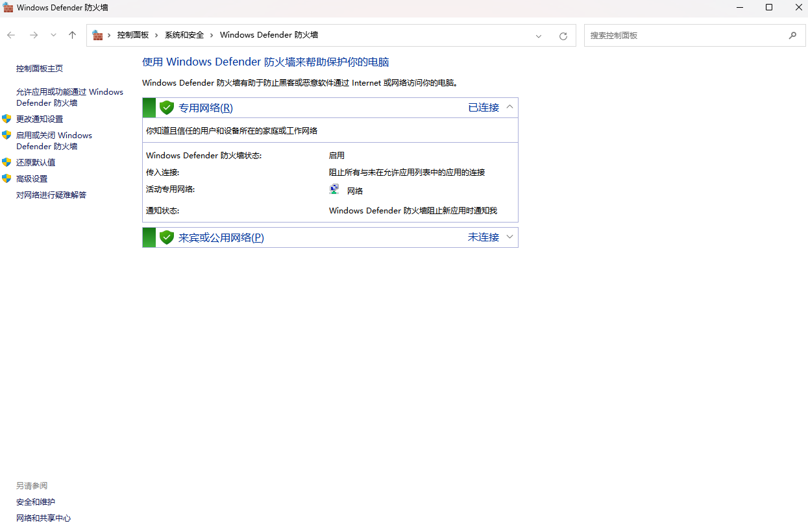Click the magnifier search icon
808x532 pixels.
[792, 36]
